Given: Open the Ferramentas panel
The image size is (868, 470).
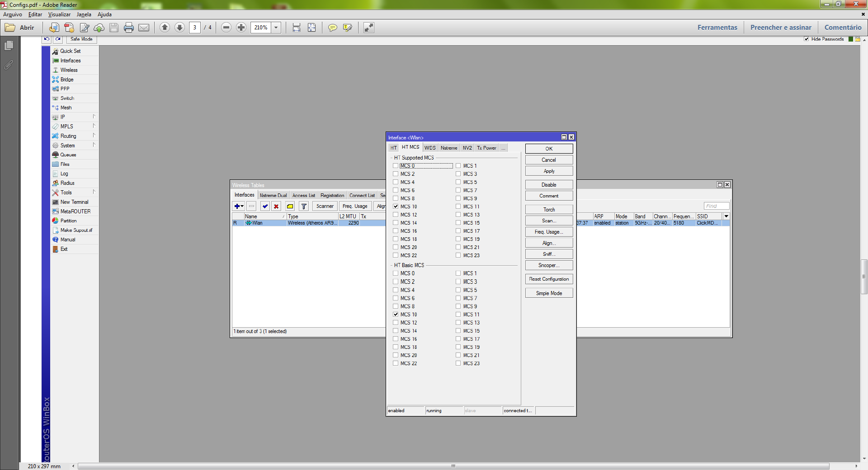Looking at the screenshot, I should coord(717,28).
